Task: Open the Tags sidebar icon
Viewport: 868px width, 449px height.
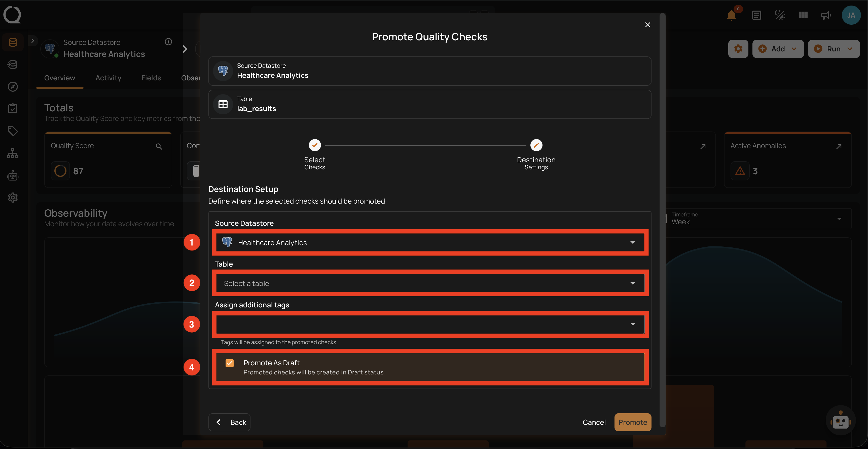Action: pyautogui.click(x=13, y=131)
